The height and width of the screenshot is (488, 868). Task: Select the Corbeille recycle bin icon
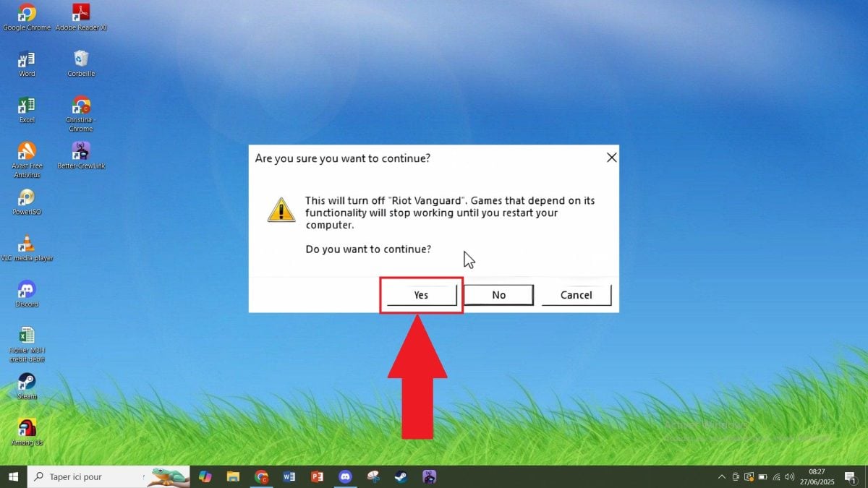click(81, 60)
